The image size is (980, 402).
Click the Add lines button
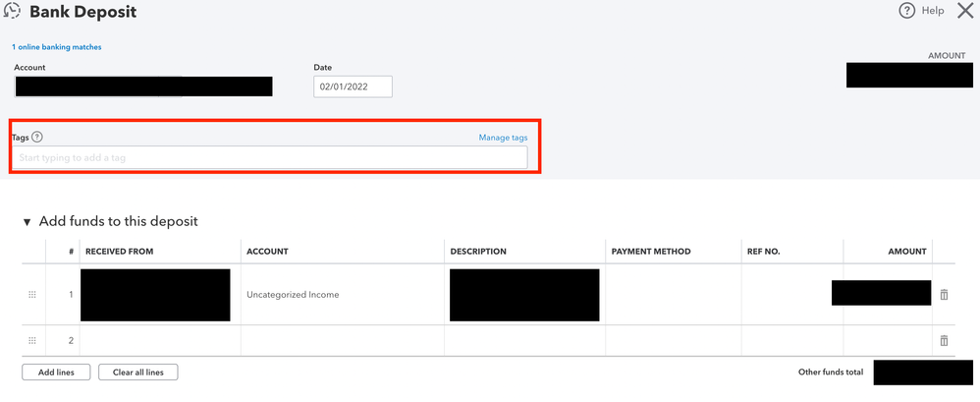[56, 372]
